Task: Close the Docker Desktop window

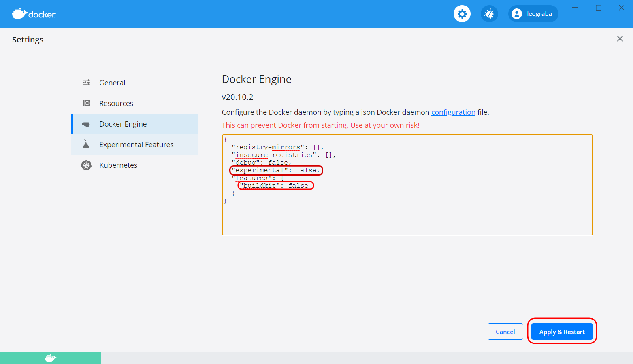Action: [x=622, y=8]
